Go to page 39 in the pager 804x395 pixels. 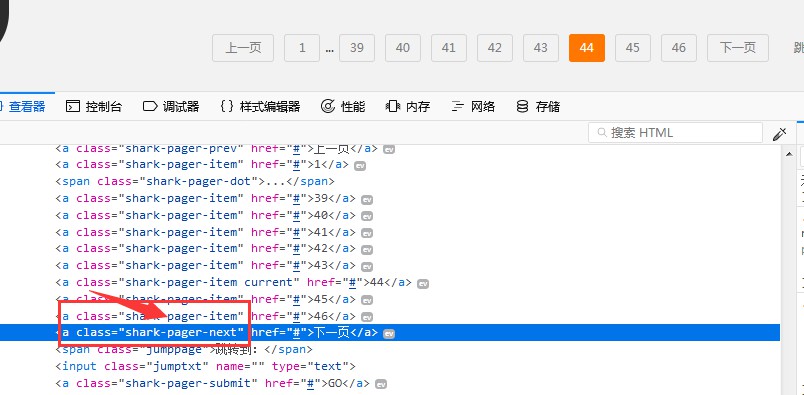click(357, 48)
